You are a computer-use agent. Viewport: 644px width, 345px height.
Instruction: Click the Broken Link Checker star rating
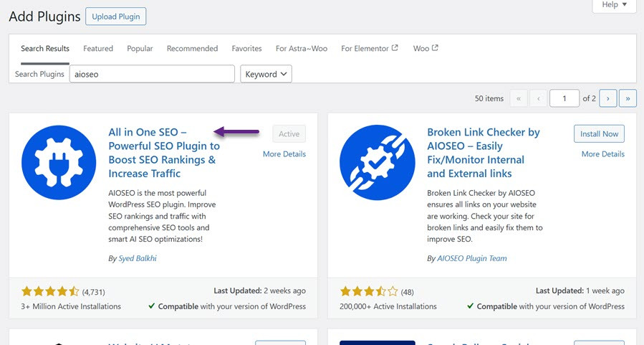tap(368, 291)
